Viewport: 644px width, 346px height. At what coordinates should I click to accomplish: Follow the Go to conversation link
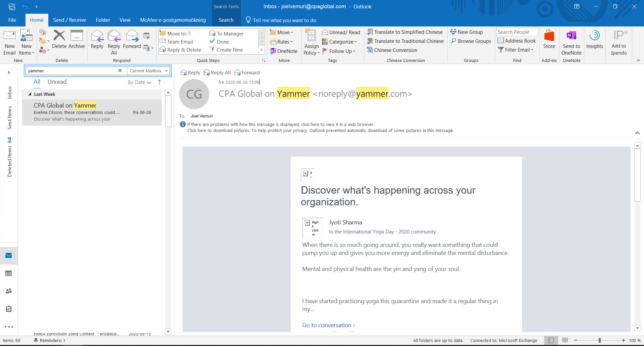tap(328, 325)
